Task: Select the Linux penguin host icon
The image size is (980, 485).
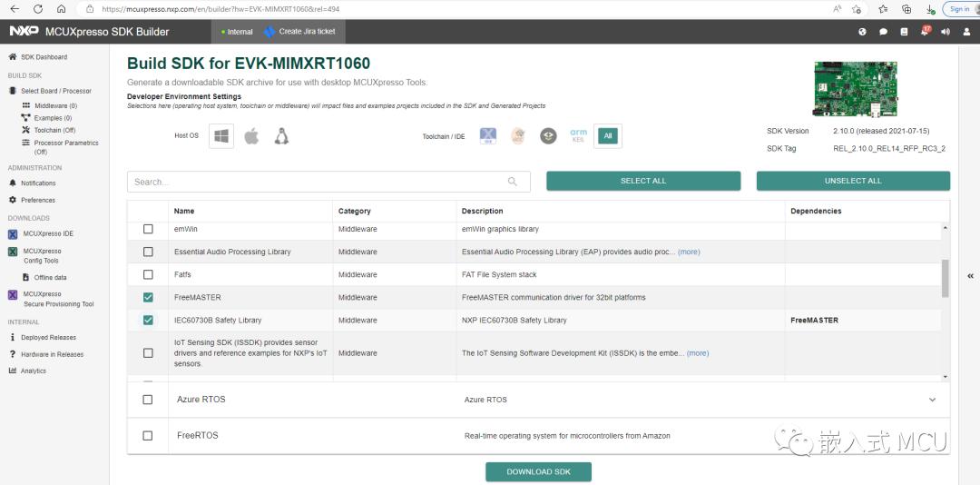Action: [282, 136]
